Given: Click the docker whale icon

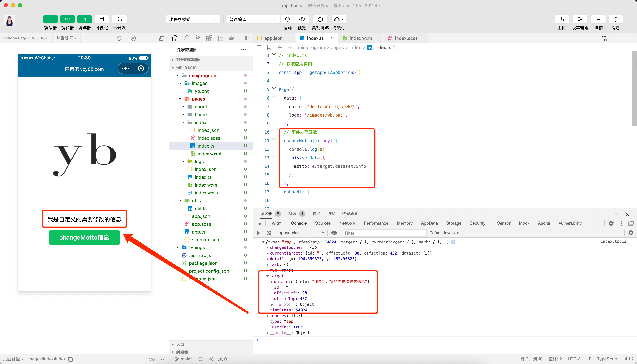Looking at the screenshot, I should tap(232, 38).
